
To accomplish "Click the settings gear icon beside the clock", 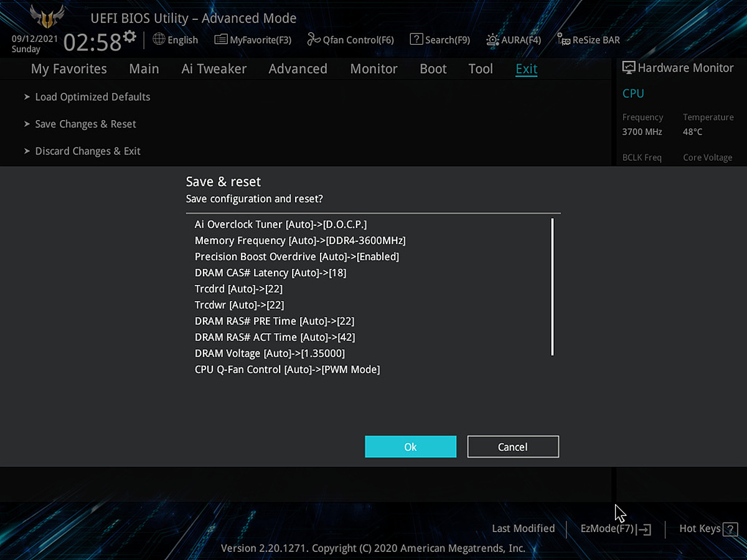I will pyautogui.click(x=129, y=37).
